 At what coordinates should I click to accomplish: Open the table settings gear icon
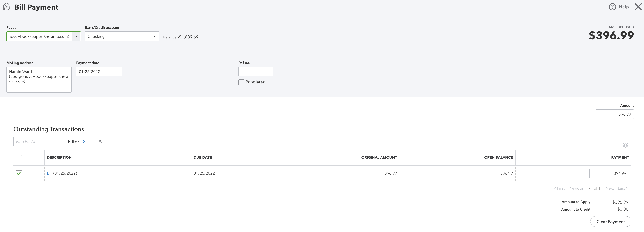point(625,145)
